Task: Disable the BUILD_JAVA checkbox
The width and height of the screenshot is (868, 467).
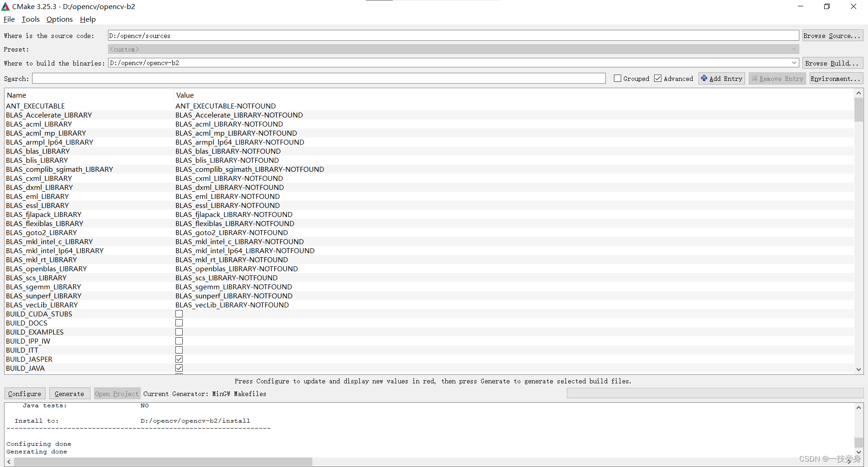Action: tap(179, 368)
